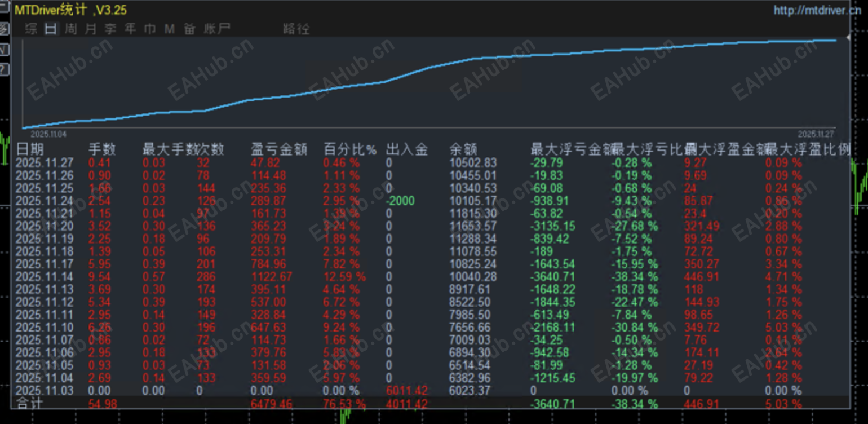This screenshot has height=424, width=868.
Task: Click the 盈亏金额 column header
Action: [278, 149]
